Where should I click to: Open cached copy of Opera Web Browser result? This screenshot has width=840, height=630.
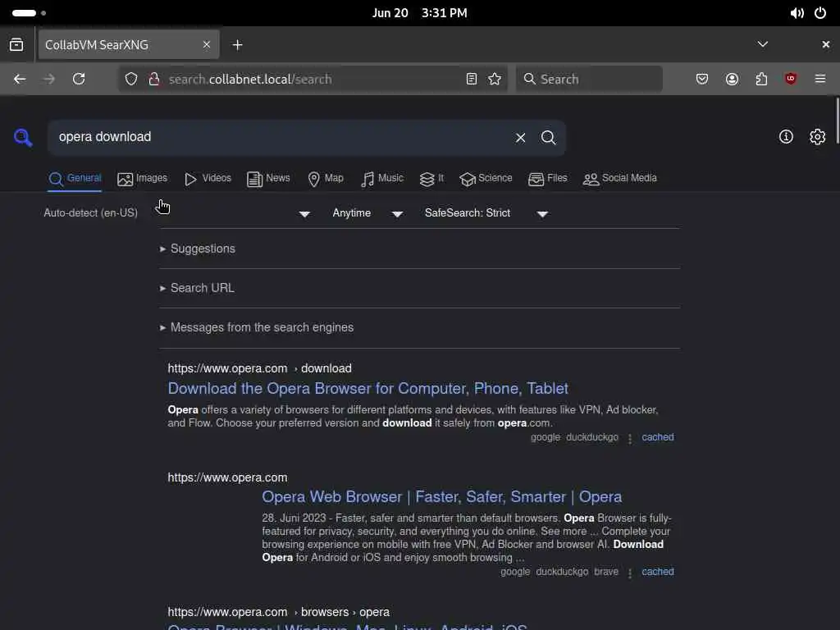pos(658,572)
